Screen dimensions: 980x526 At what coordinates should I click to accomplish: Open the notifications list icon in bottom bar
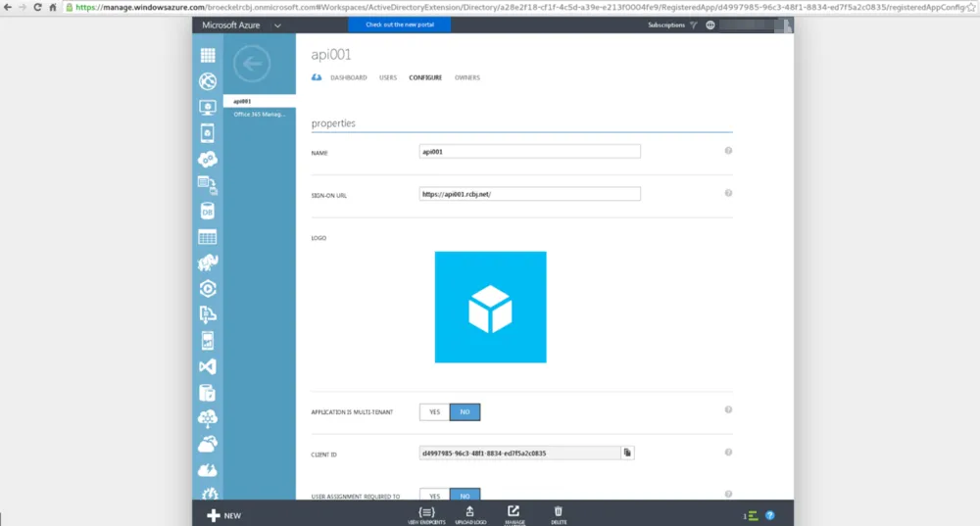(751, 516)
